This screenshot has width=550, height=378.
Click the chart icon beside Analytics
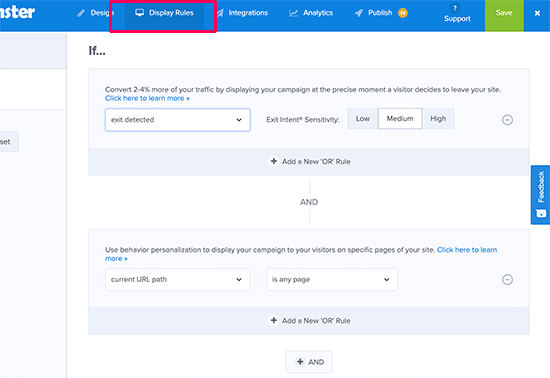(x=293, y=13)
